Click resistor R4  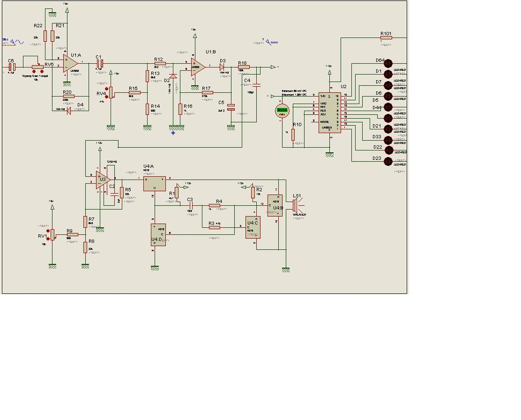[214, 205]
